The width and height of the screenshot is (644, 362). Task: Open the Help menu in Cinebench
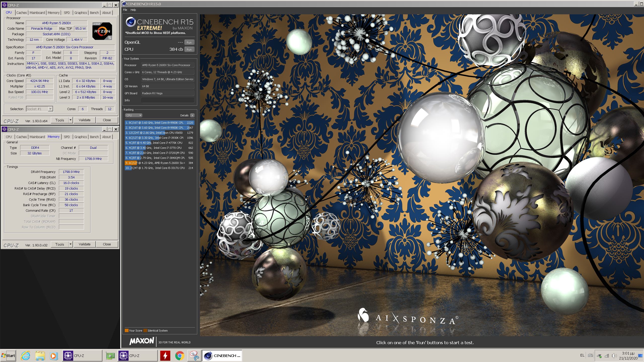tap(133, 10)
